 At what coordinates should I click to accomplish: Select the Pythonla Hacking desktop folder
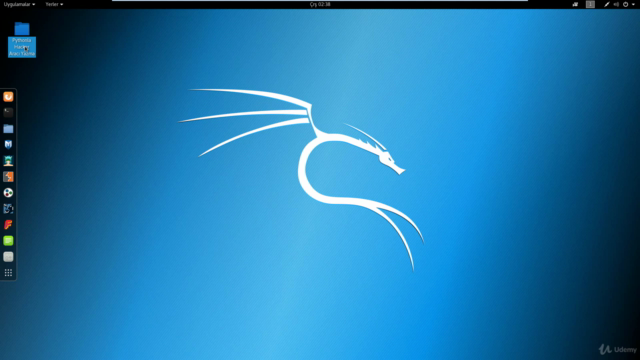click(x=22, y=40)
